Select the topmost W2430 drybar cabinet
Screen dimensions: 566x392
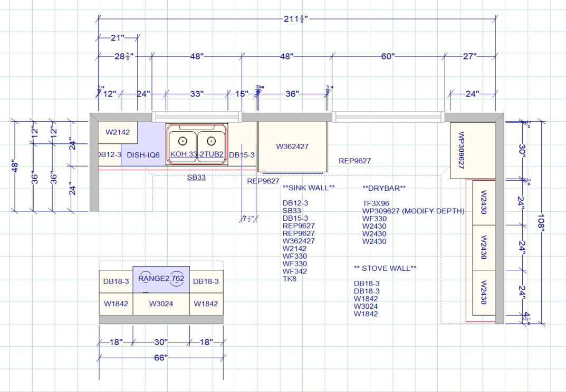(483, 202)
